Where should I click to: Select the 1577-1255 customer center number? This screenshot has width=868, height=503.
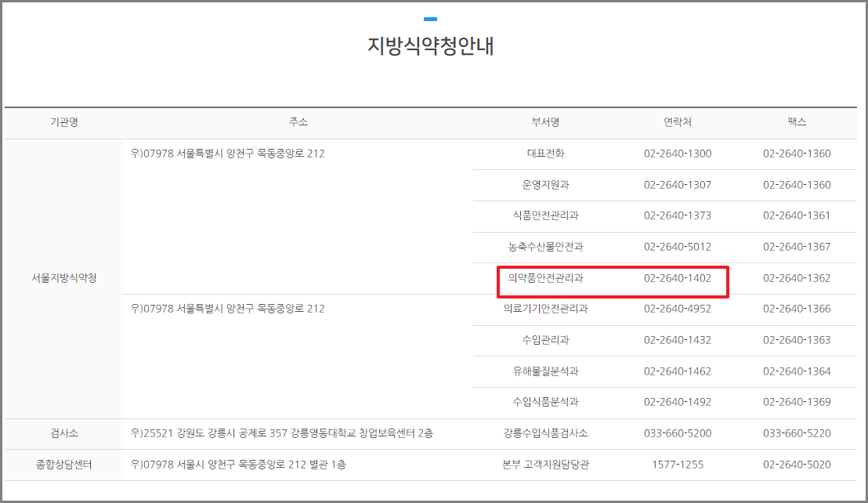click(678, 464)
